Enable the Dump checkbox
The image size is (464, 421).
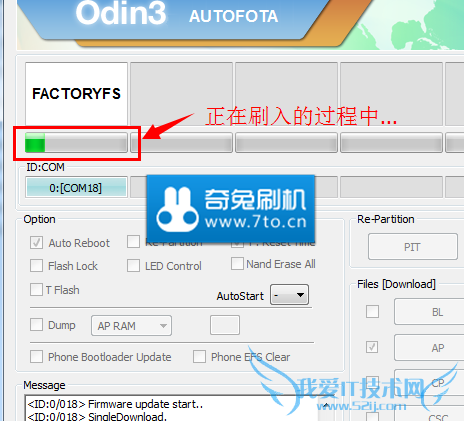pos(36,325)
